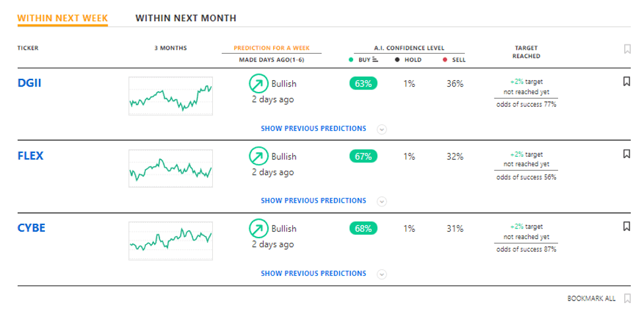Click the header bookmark icon
The height and width of the screenshot is (317, 644).
(626, 48)
